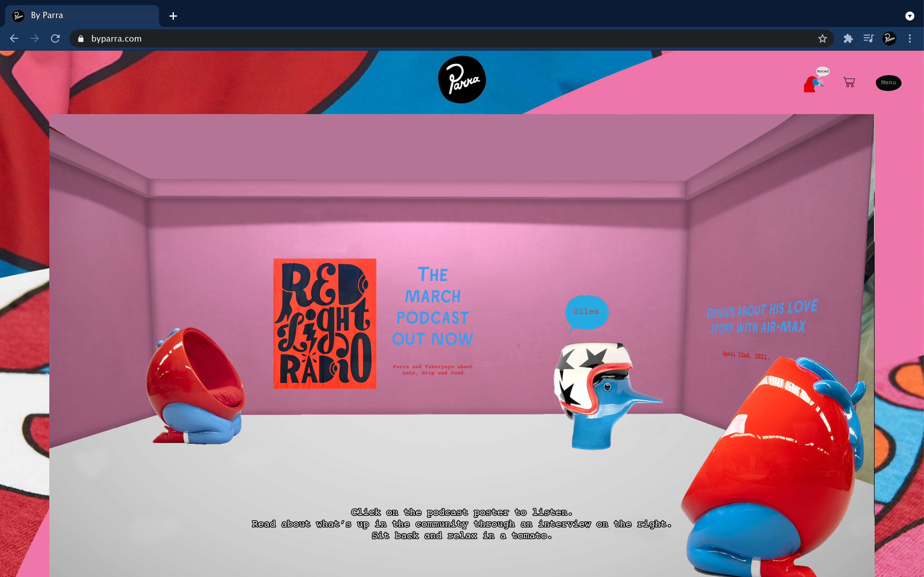Click 'Click on the podcast poster to listen.' line

462,512
